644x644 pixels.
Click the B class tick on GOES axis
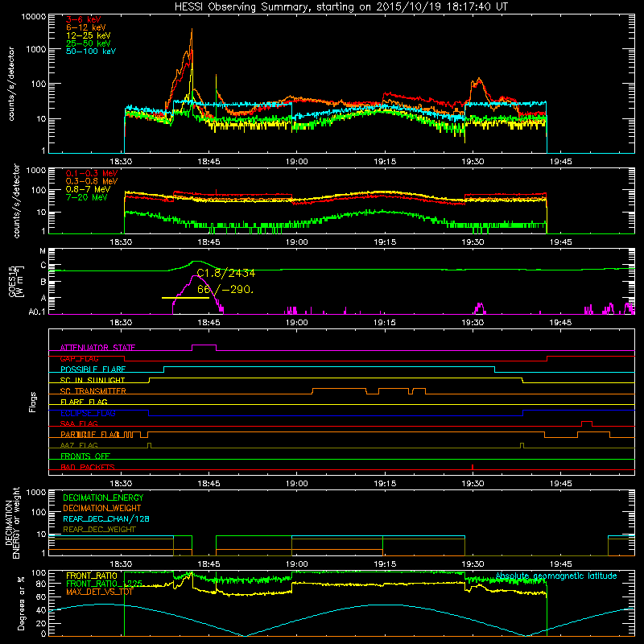pyautogui.click(x=43, y=282)
